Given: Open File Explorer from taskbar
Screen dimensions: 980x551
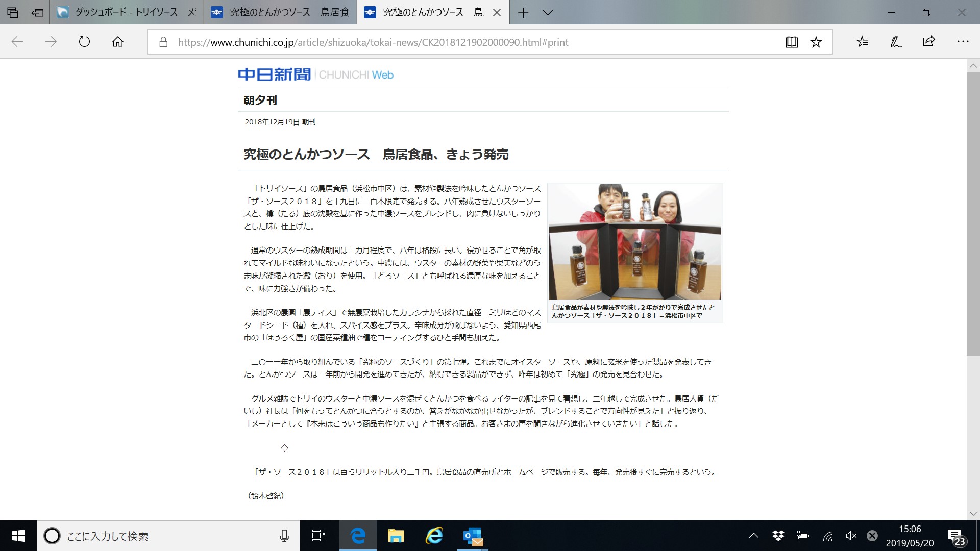Looking at the screenshot, I should 396,536.
